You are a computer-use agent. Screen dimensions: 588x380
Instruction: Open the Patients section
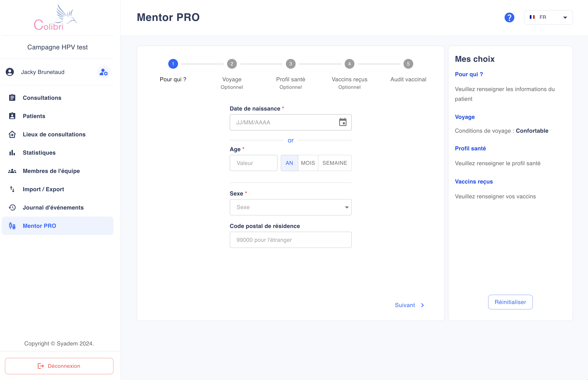(x=34, y=116)
